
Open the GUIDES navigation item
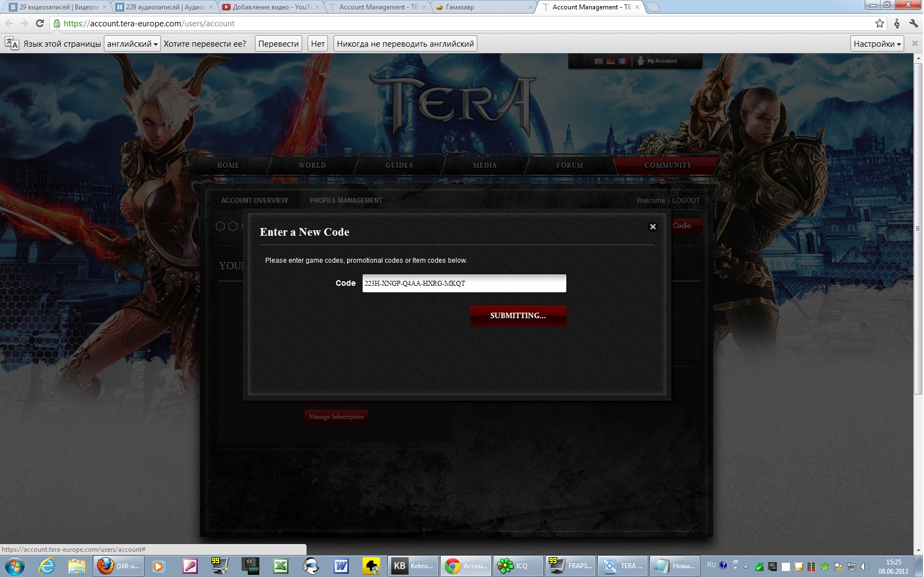tap(399, 165)
